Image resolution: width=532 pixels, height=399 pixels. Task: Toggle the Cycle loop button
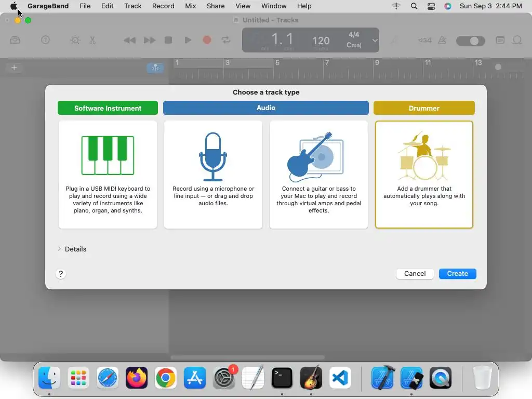226,40
